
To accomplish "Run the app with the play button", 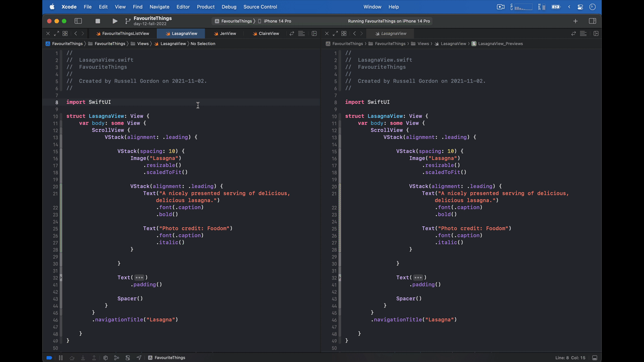I will click(x=115, y=21).
